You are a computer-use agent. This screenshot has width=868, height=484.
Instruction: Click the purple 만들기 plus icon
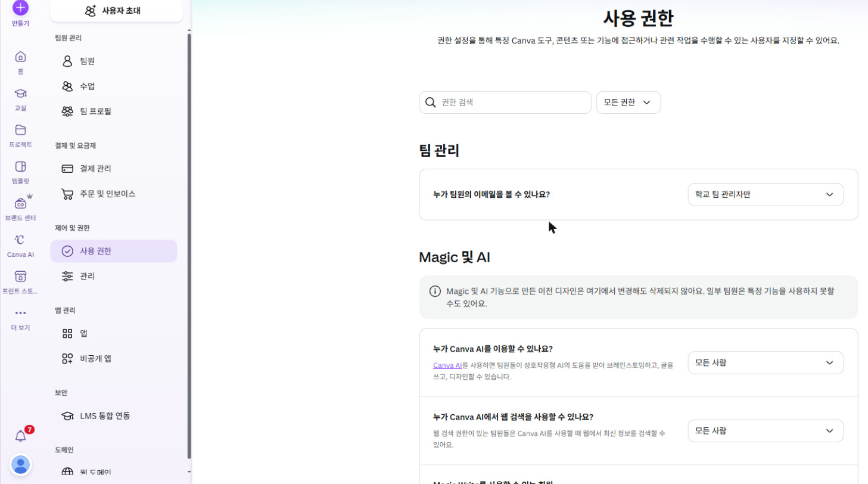[20, 8]
